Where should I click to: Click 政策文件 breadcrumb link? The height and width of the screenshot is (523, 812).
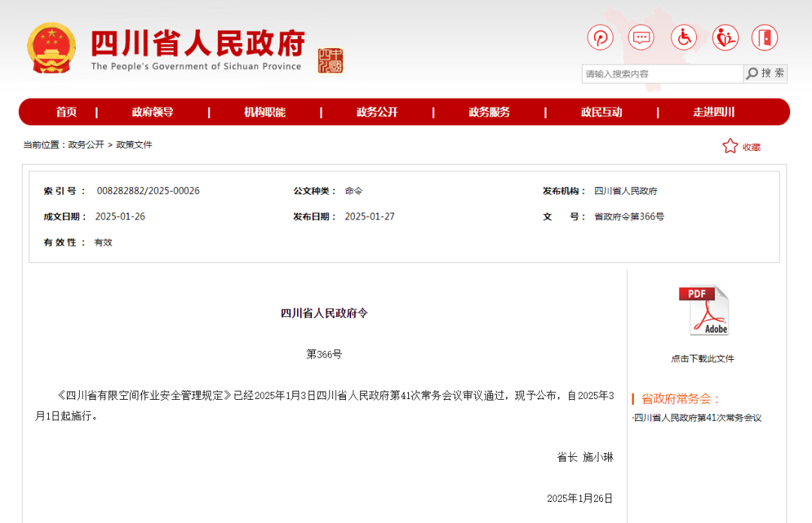coord(135,145)
